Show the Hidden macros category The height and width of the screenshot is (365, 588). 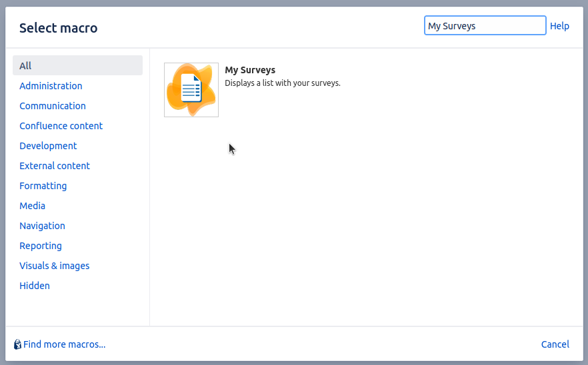[35, 286]
